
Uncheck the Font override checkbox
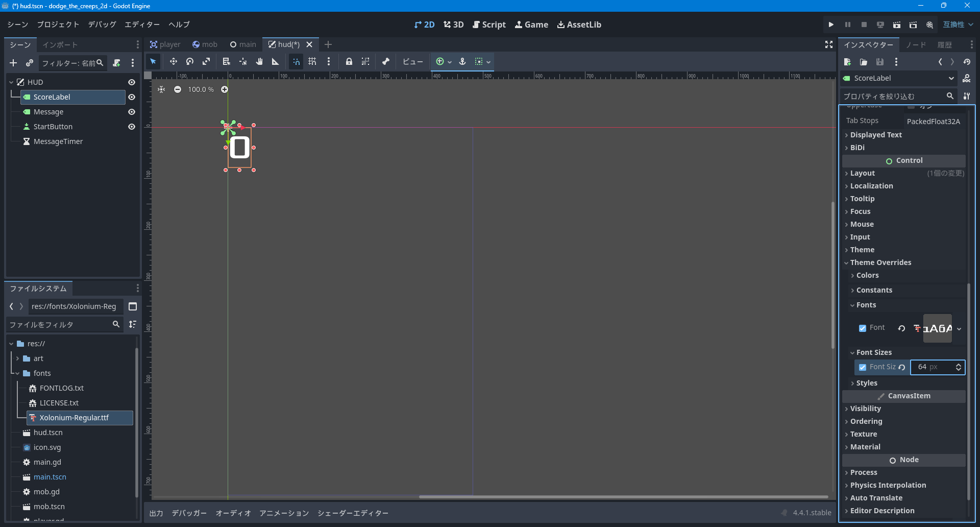[x=863, y=328]
